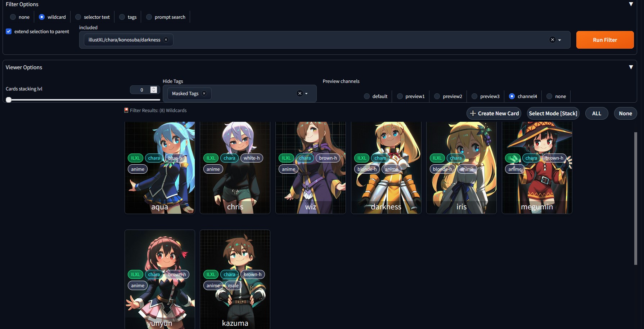
Task: Switch filter to 'prompt search'
Action: click(x=166, y=17)
